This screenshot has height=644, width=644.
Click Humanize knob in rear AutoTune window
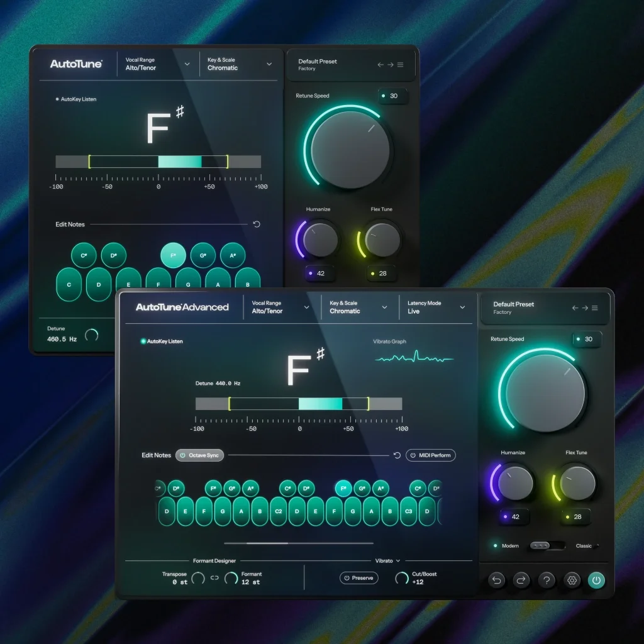tap(320, 240)
